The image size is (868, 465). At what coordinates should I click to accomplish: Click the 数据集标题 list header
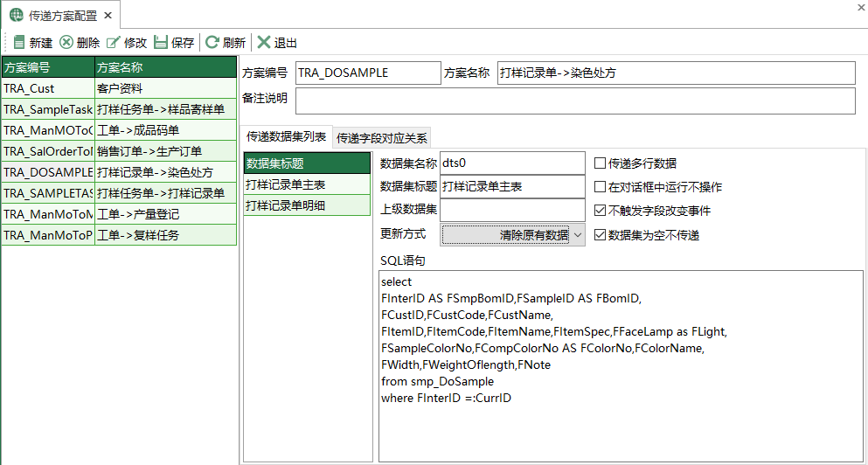coord(307,163)
